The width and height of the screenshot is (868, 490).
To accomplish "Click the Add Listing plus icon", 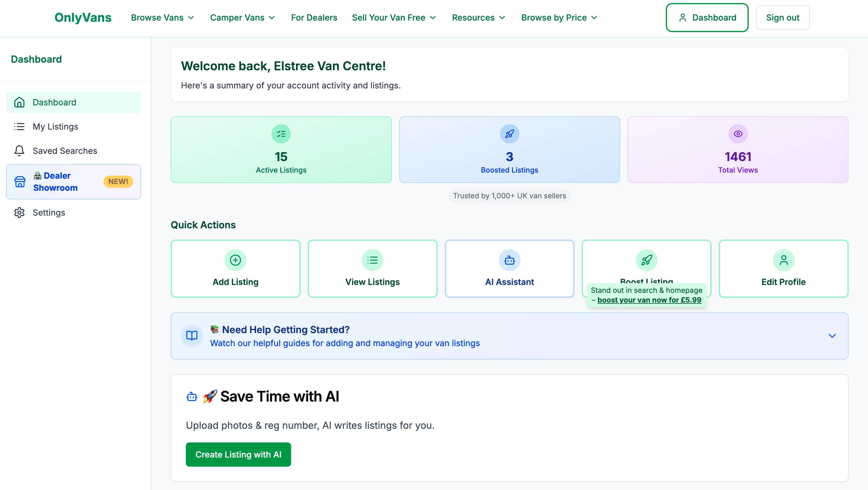I will [x=235, y=260].
